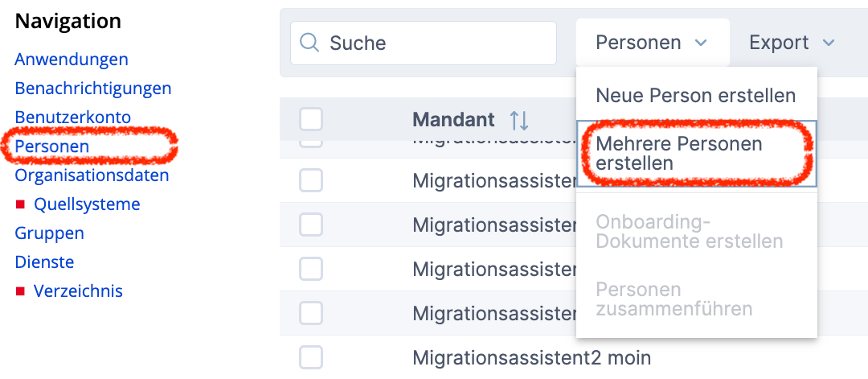868x379 pixels.
Task: Open the Benutzerkonto navigation link
Action: click(73, 117)
